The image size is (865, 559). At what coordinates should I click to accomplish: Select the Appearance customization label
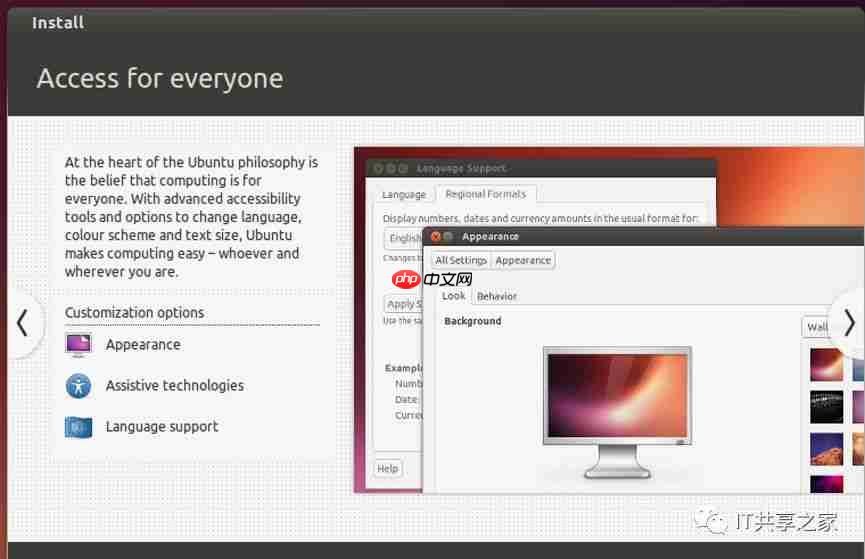pyautogui.click(x=143, y=345)
